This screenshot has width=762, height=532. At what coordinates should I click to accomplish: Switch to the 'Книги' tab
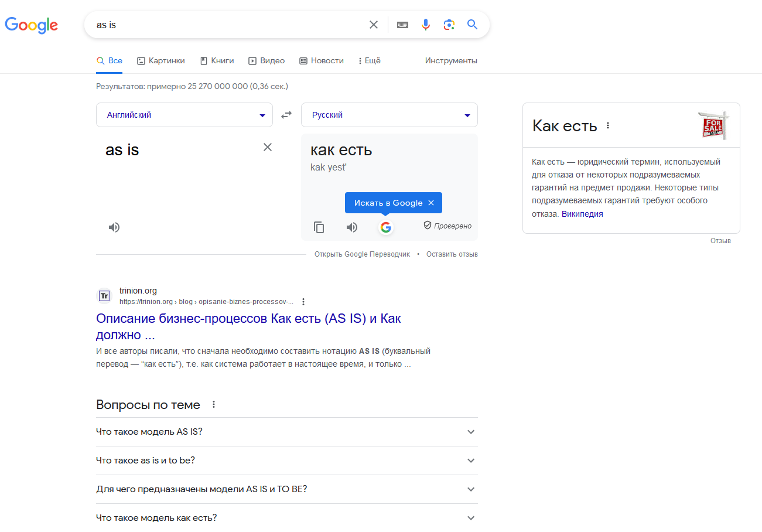[x=217, y=60]
